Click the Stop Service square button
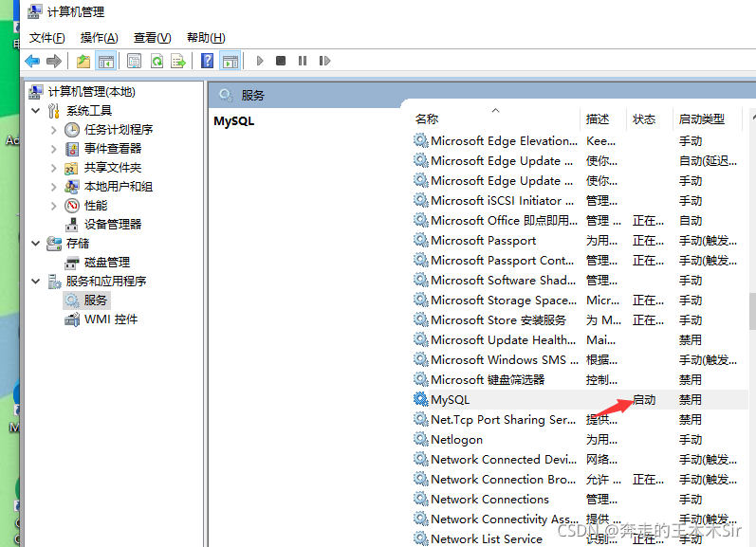The height and width of the screenshot is (547, 756). pos(281,61)
